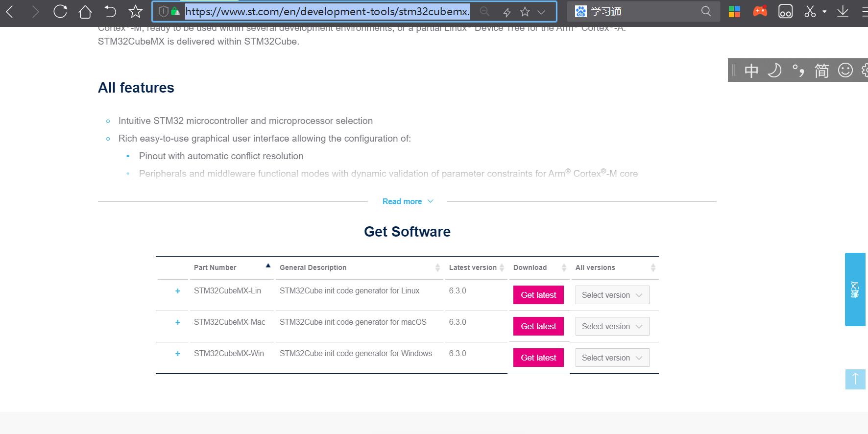Click the Baidu paw search engine icon
Image resolution: width=868 pixels, height=434 pixels.
coord(581,11)
